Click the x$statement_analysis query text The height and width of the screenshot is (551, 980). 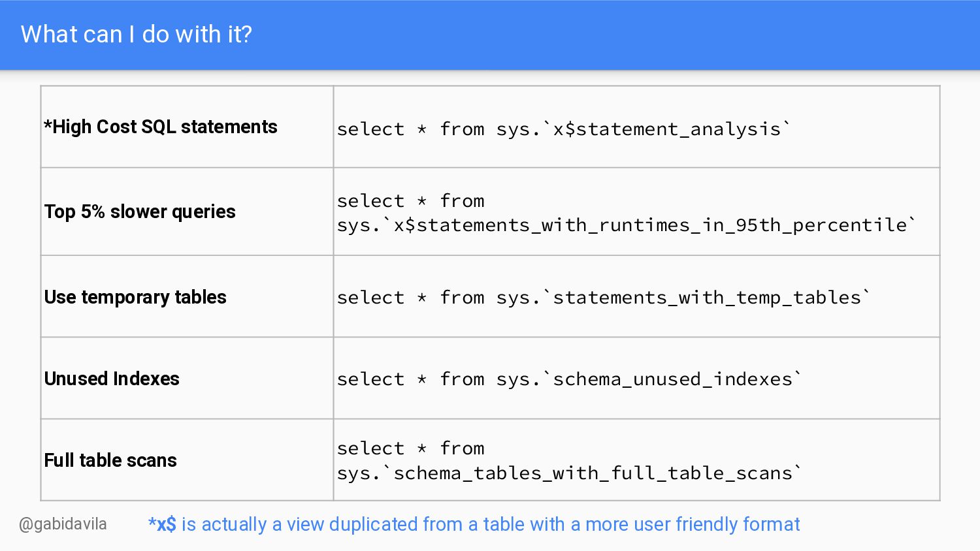564,129
